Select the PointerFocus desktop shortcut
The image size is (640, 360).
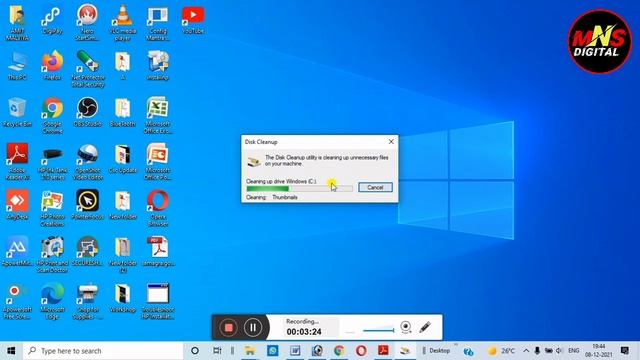pos(87,205)
